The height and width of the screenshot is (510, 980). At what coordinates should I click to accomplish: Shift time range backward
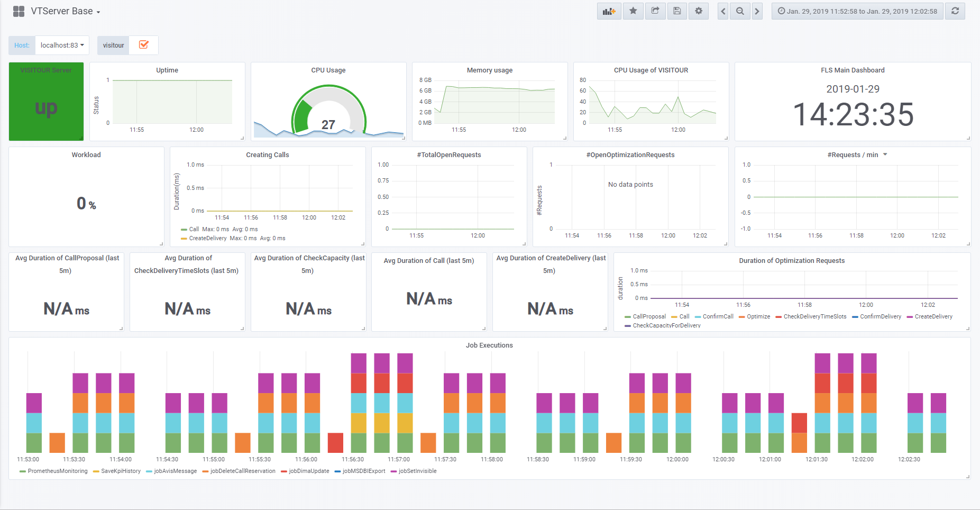(x=723, y=11)
